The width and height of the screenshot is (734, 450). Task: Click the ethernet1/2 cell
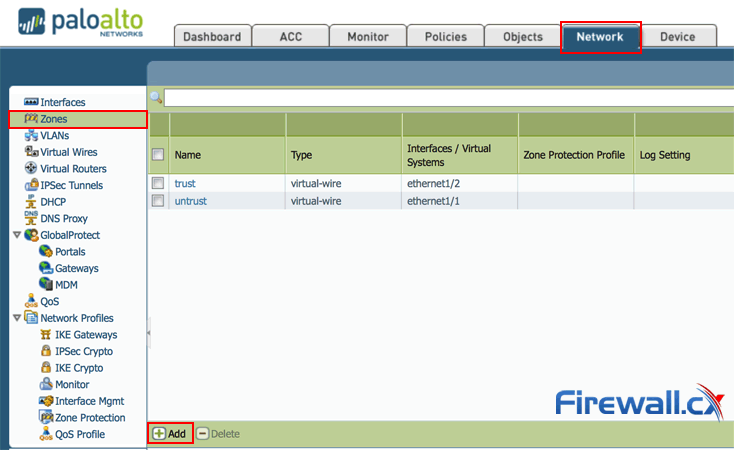click(433, 183)
